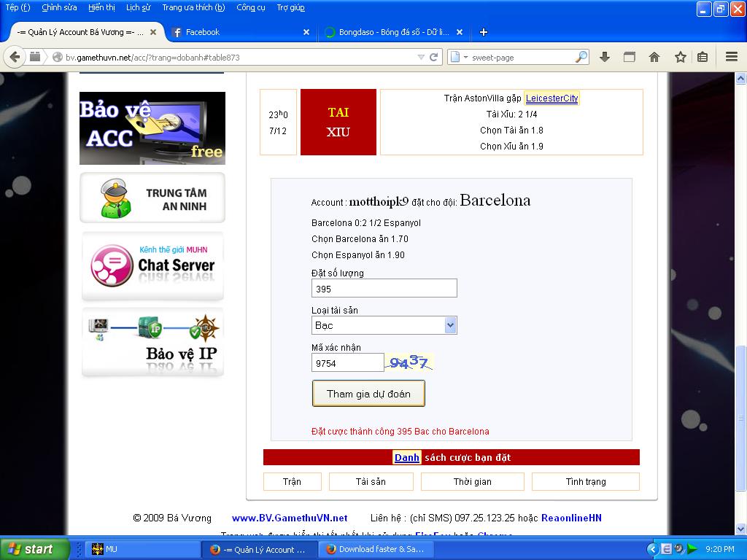The width and height of the screenshot is (747, 560).
Task: Click the Tình trạng column header
Action: point(586,481)
